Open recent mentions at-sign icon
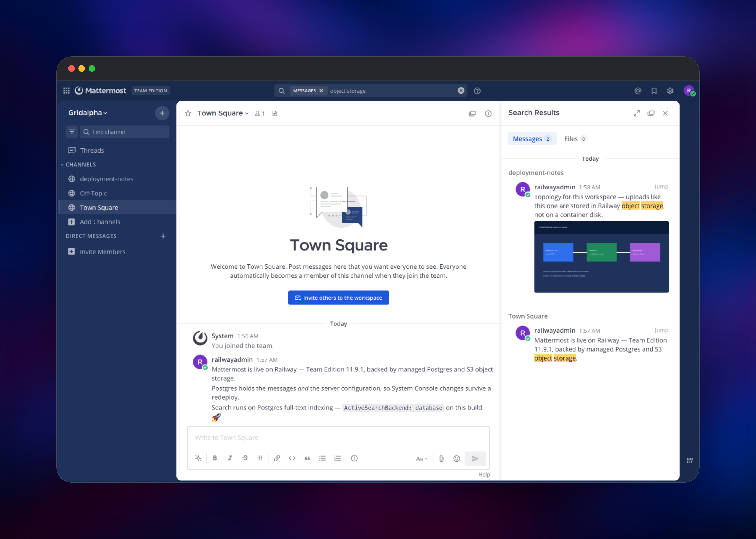This screenshot has width=756, height=539. pos(638,91)
